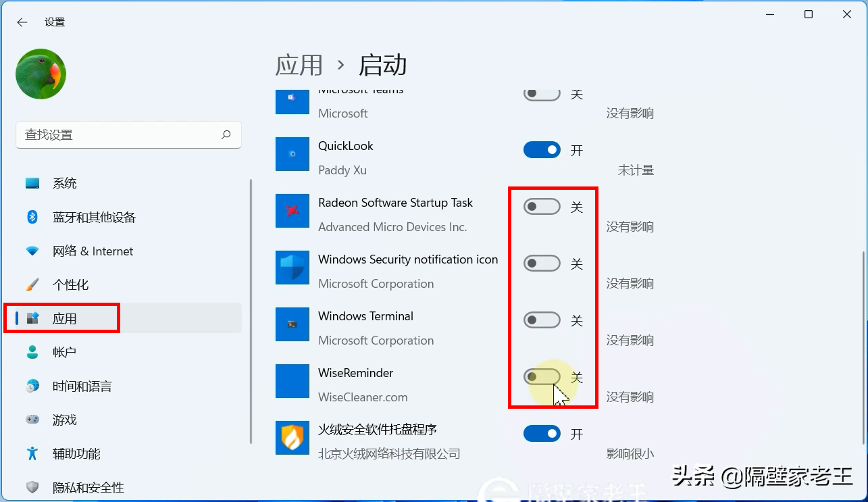Click the Radeon Software app icon
Viewport: 868px width, 502px height.
tap(292, 211)
